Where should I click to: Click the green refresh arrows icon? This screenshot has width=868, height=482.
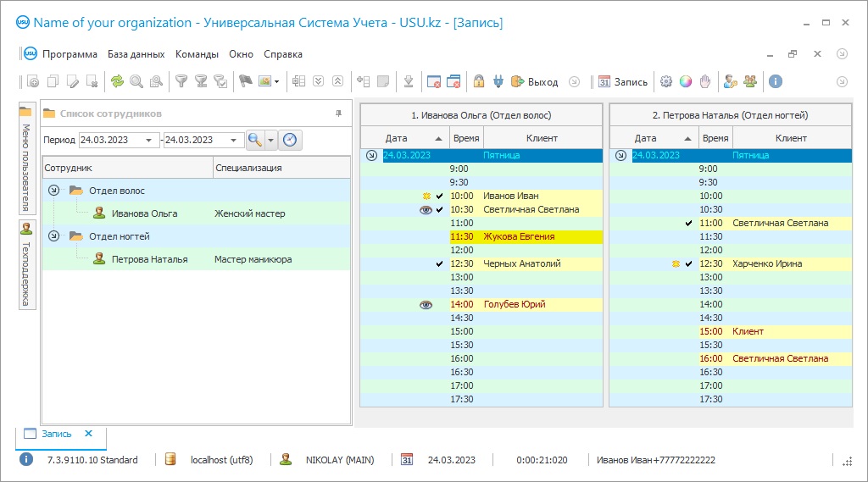click(x=117, y=82)
